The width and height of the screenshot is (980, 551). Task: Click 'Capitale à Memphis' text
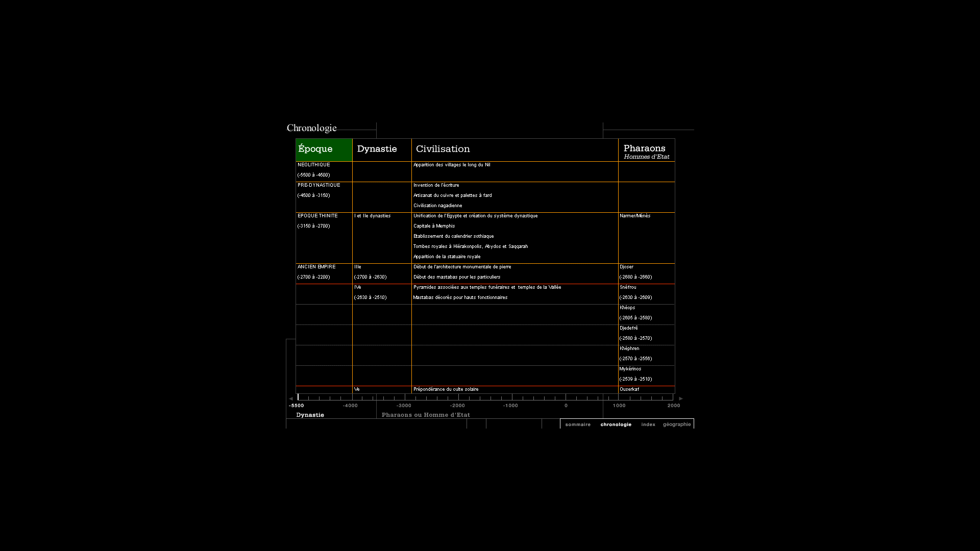434,226
